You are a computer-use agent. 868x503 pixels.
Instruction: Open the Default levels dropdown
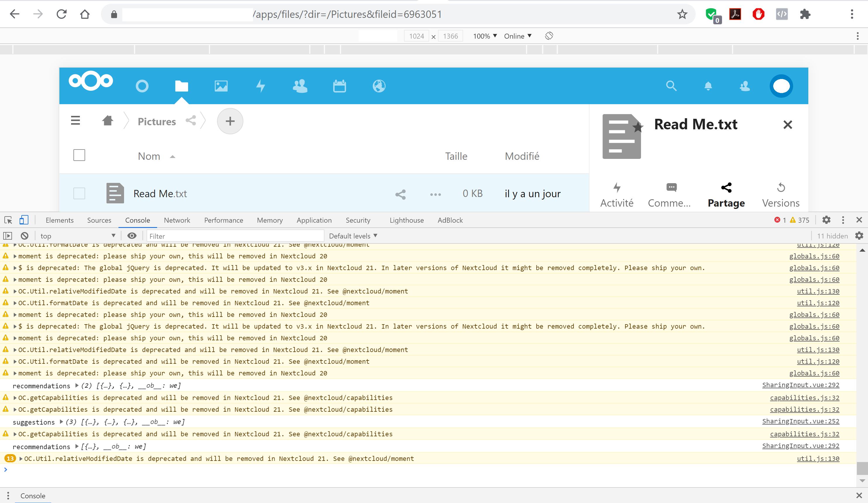click(x=352, y=236)
